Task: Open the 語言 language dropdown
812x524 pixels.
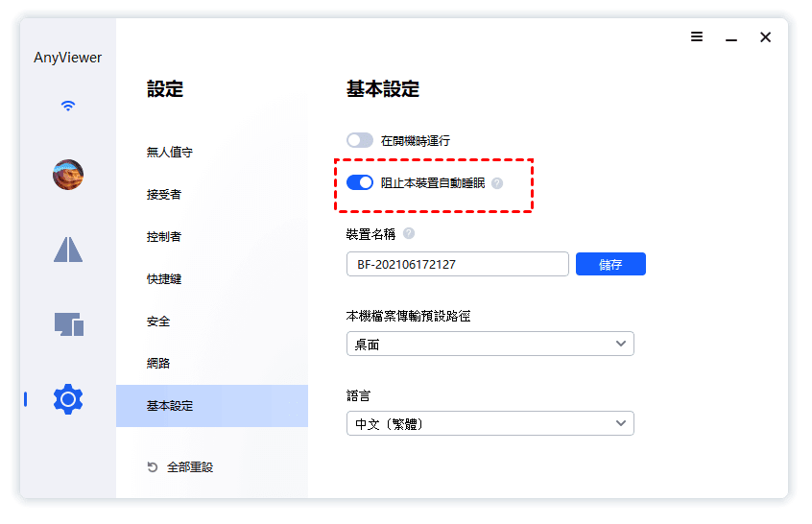Action: [490, 423]
